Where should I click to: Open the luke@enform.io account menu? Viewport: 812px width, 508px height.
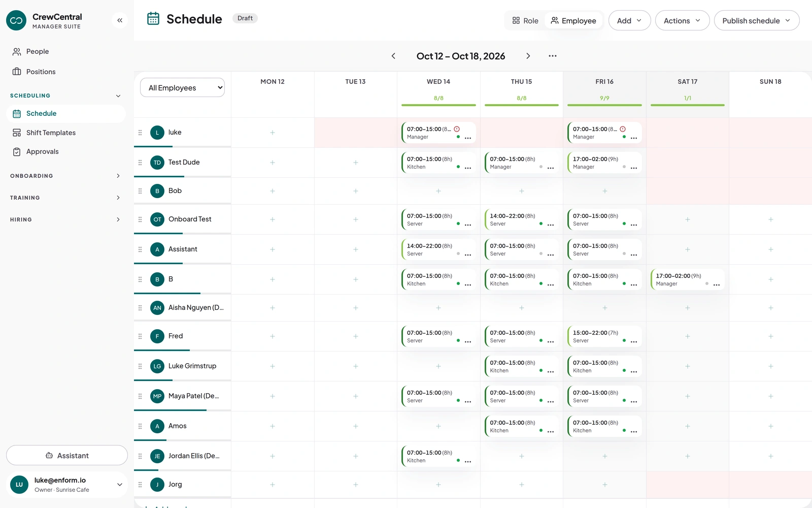(67, 485)
